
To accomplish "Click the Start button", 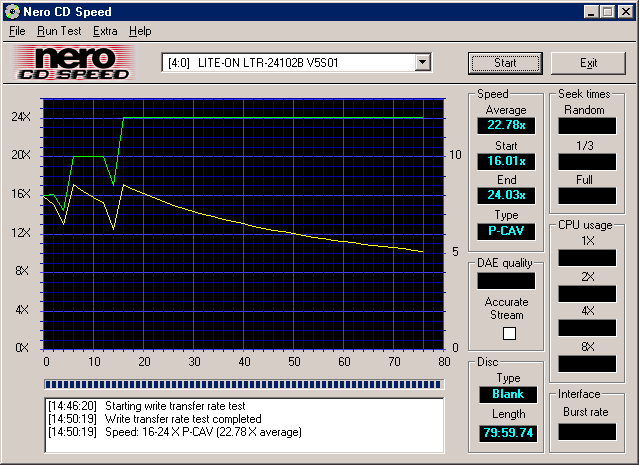I will coord(505,63).
